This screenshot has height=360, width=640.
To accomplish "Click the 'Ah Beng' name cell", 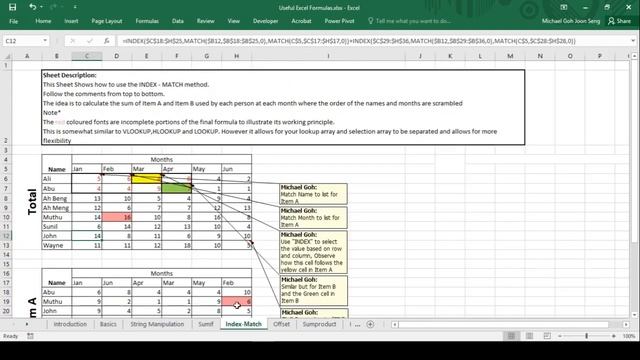I will click(56, 198).
